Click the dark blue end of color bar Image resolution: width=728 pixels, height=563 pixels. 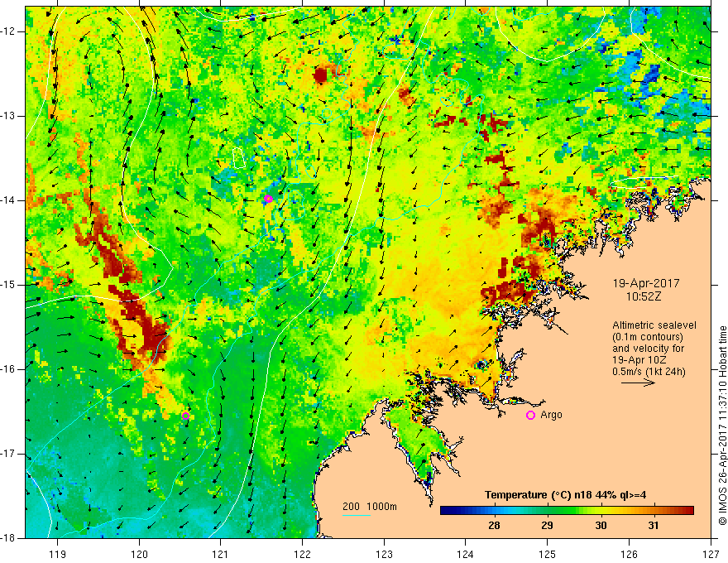click(x=447, y=511)
